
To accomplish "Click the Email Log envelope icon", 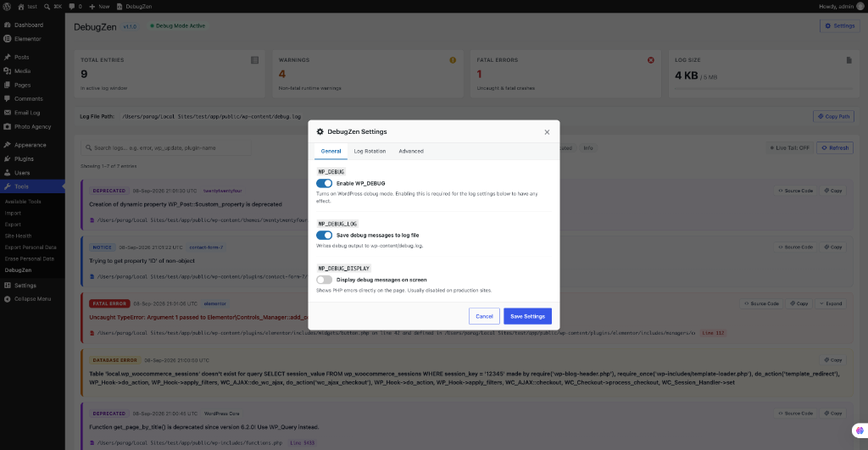I will coord(7,113).
